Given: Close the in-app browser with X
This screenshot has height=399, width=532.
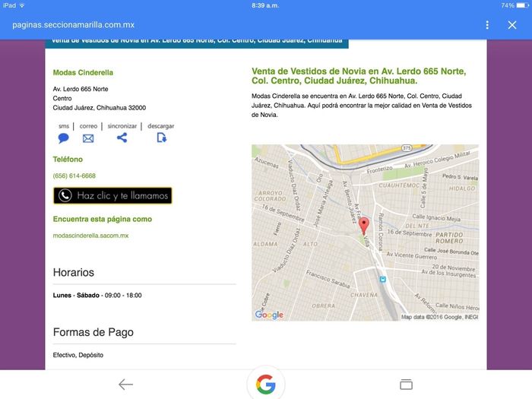Looking at the screenshot, I should [512, 25].
